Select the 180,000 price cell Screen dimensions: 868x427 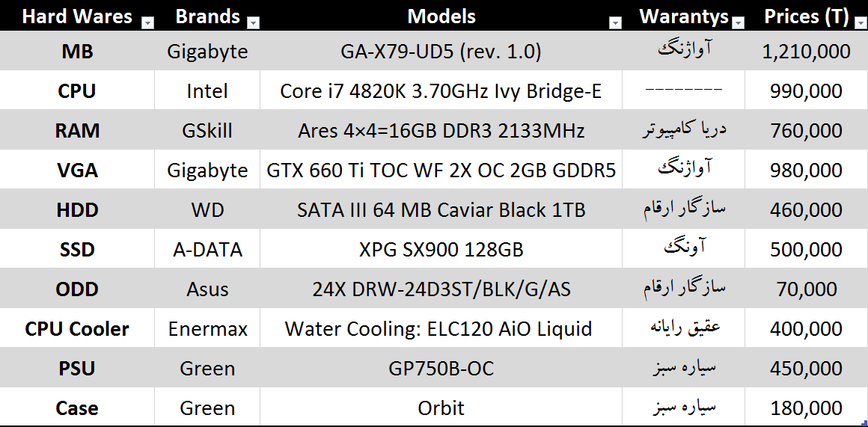806,408
